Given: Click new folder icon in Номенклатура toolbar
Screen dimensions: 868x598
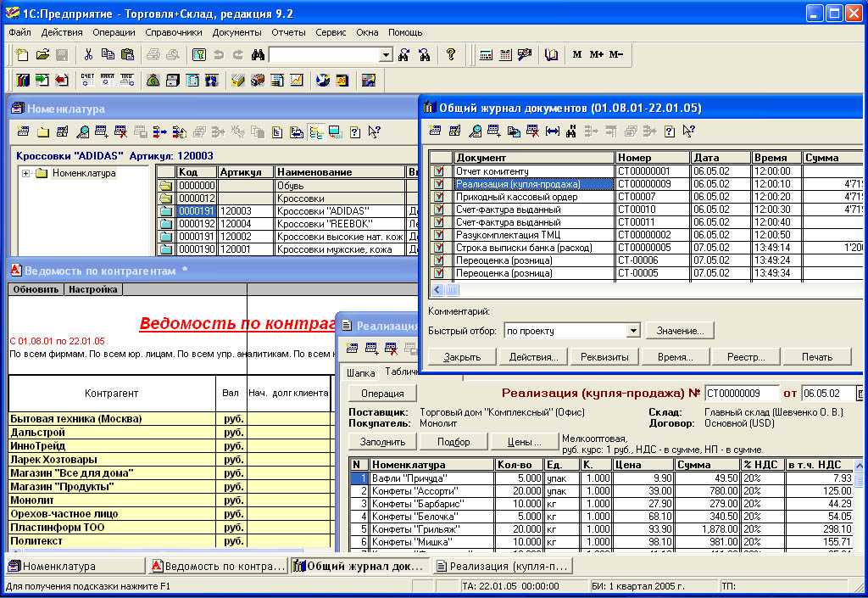Looking at the screenshot, I should 42,131.
